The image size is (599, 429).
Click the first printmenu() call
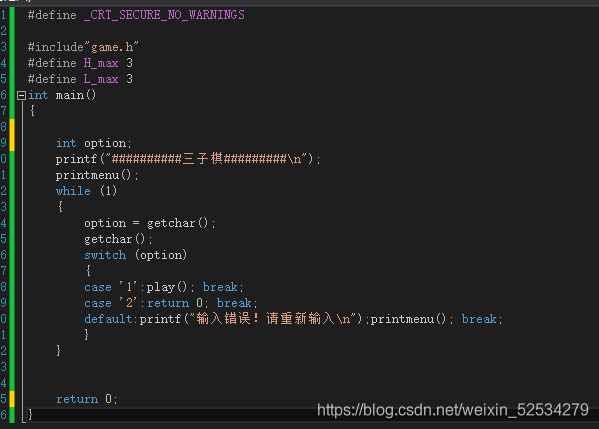pyautogui.click(x=97, y=175)
